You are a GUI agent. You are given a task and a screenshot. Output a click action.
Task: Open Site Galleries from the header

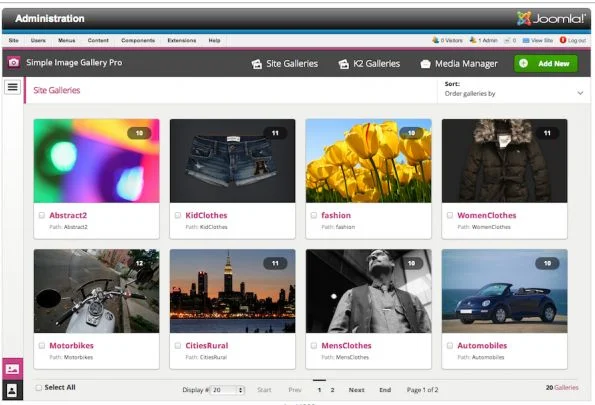pyautogui.click(x=285, y=64)
